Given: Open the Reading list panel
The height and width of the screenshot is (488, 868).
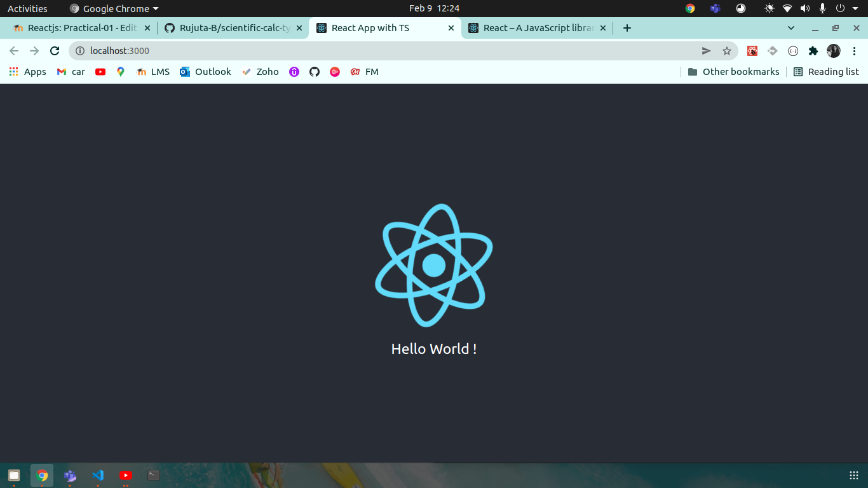Looking at the screenshot, I should 826,72.
